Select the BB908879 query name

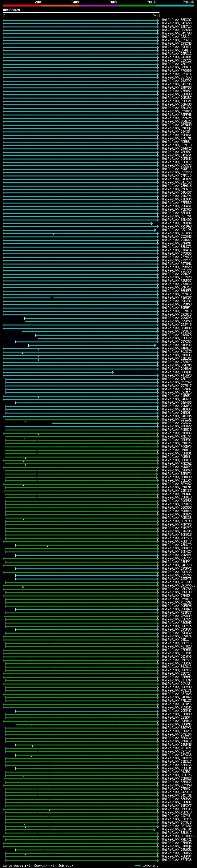click(x=11, y=10)
